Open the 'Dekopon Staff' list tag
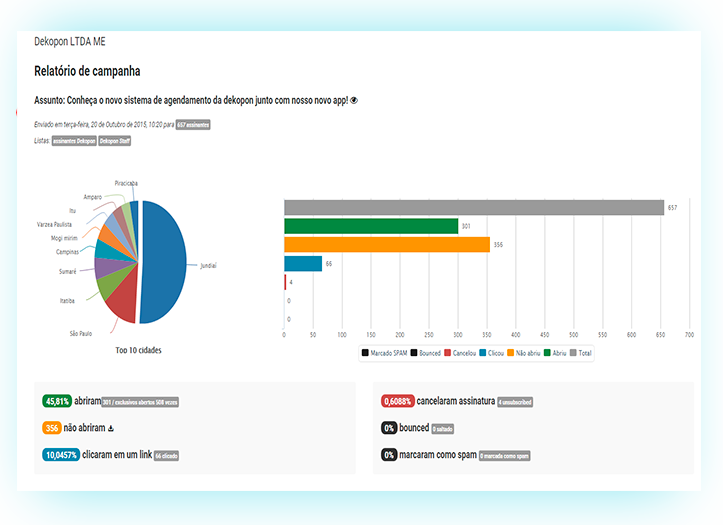The height and width of the screenshot is (525, 723). coord(115,141)
